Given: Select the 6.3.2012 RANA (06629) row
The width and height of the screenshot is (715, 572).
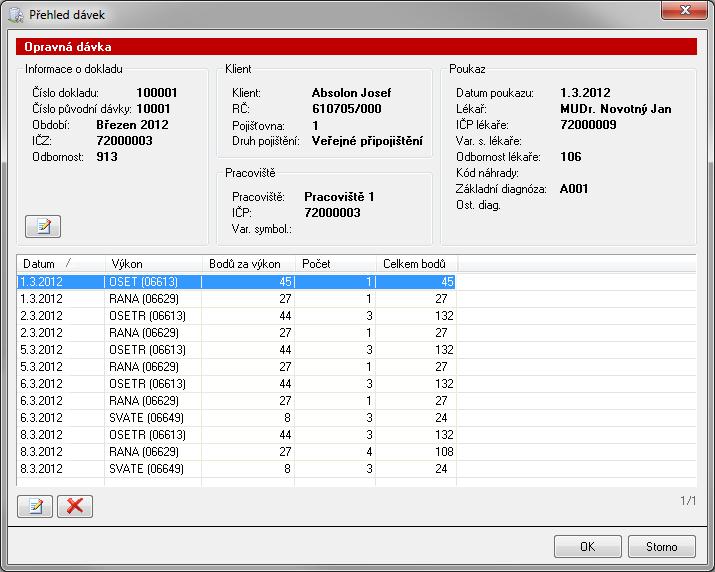Looking at the screenshot, I should coord(236,400).
